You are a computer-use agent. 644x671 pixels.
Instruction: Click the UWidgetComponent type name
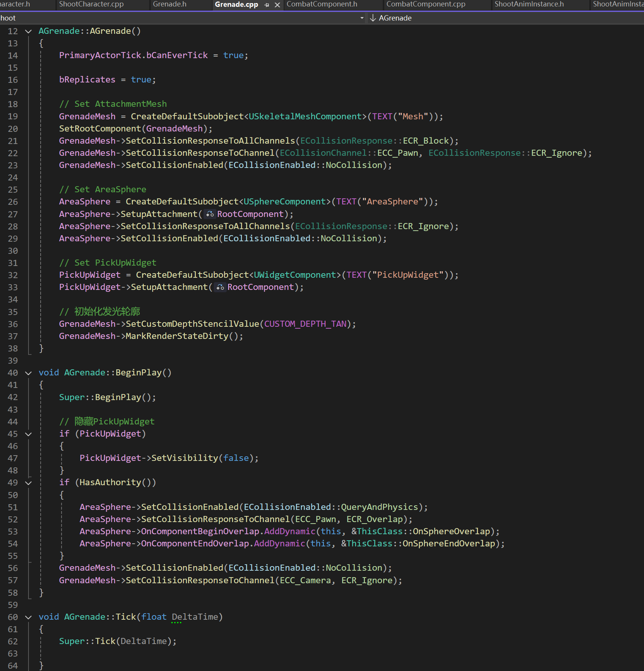coord(295,275)
